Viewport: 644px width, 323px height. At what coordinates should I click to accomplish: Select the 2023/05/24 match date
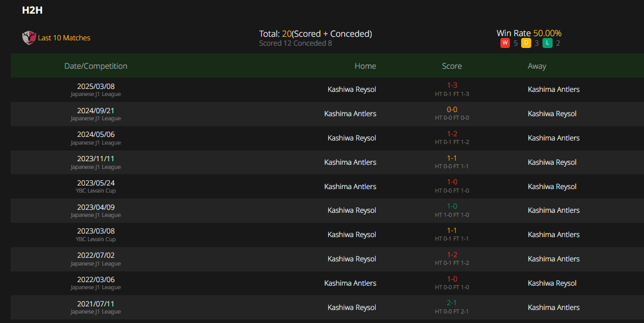[x=96, y=183]
